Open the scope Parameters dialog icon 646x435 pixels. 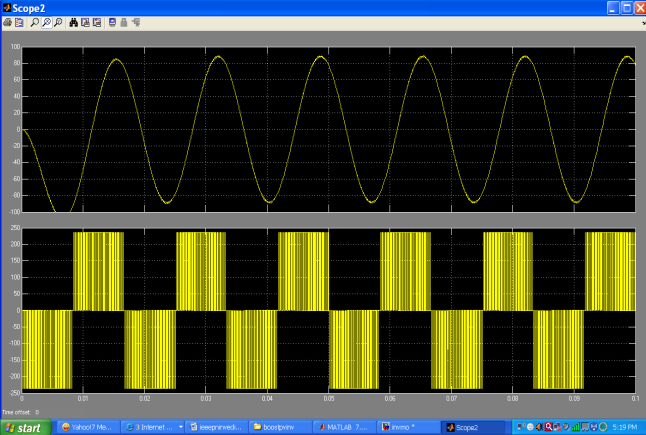click(x=18, y=21)
